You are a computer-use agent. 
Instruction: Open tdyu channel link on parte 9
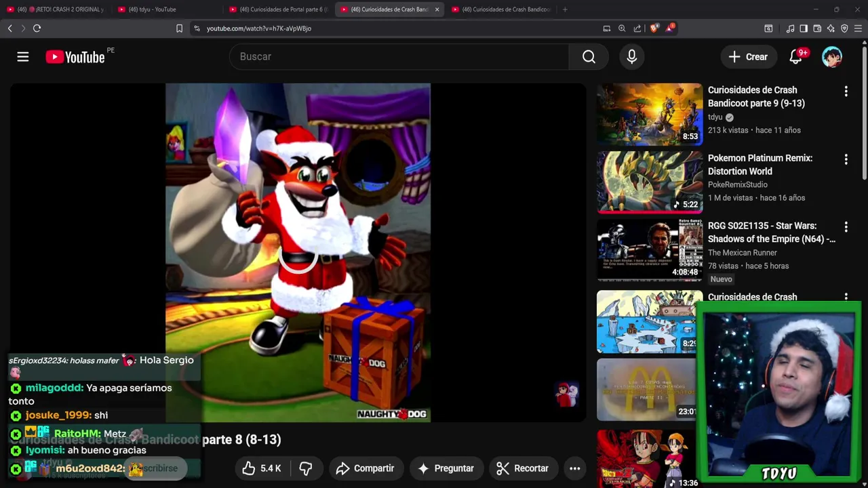click(715, 117)
